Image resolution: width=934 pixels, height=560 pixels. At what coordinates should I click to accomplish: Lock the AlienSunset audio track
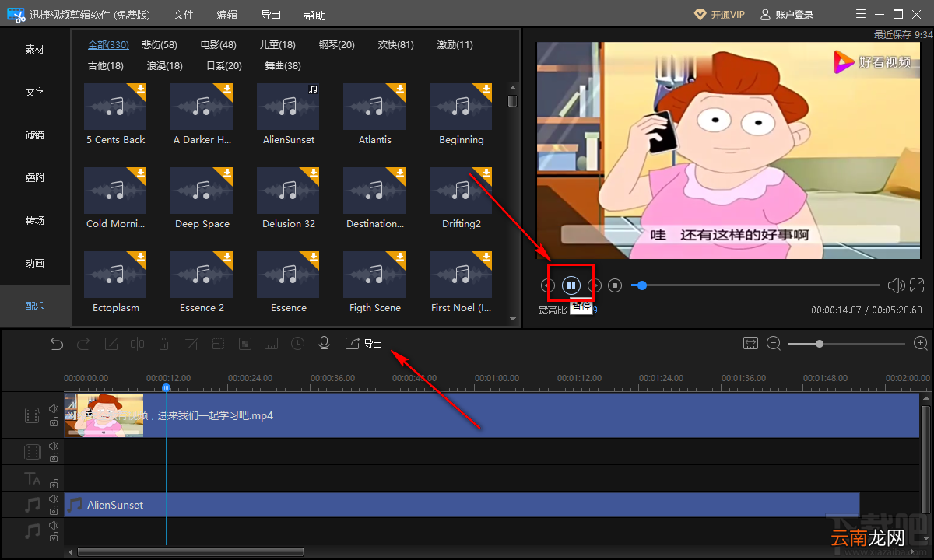pyautogui.click(x=54, y=510)
